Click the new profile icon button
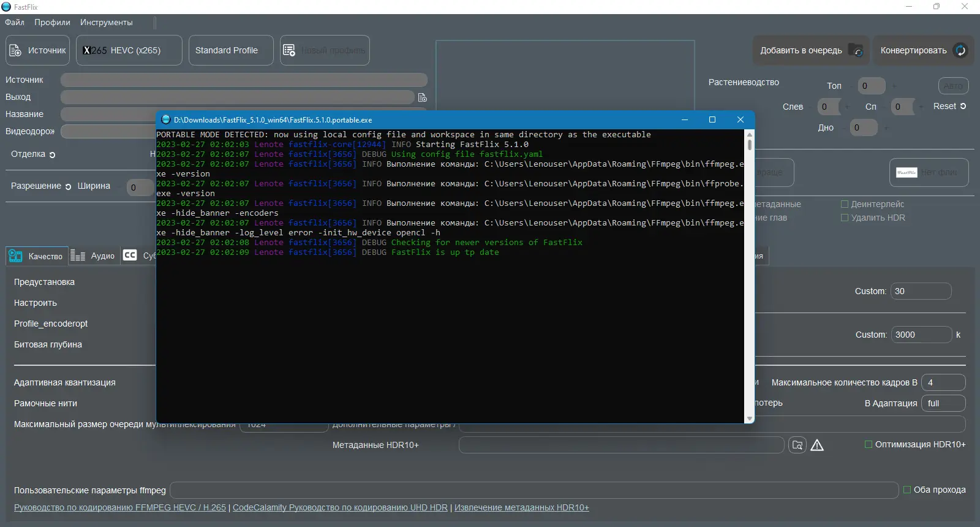The height and width of the screenshot is (527, 980). pyautogui.click(x=325, y=50)
